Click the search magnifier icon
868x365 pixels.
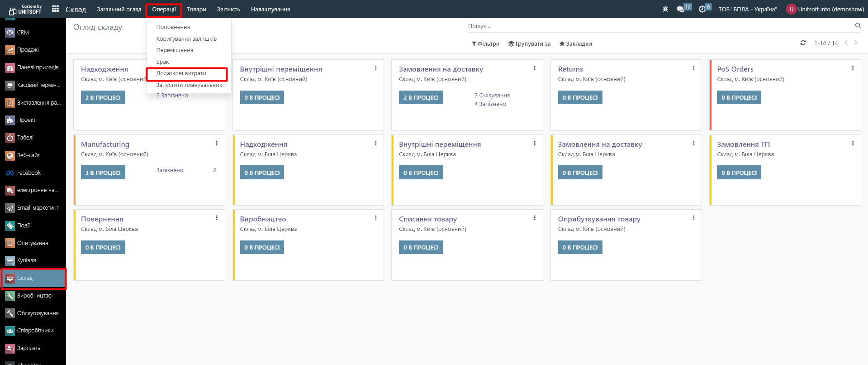[x=858, y=26]
